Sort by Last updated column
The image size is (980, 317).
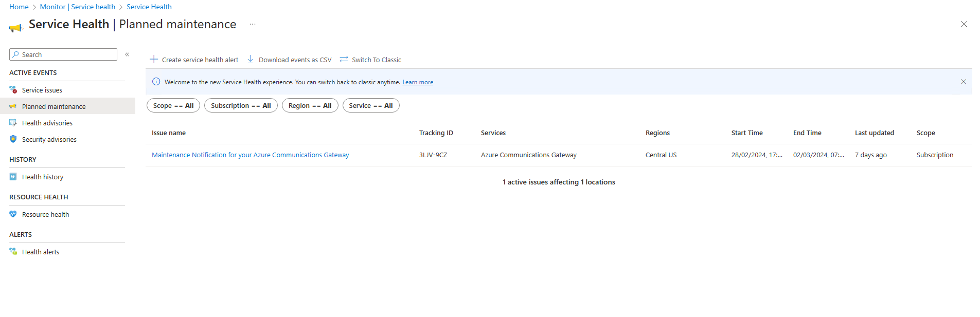pyautogui.click(x=875, y=133)
